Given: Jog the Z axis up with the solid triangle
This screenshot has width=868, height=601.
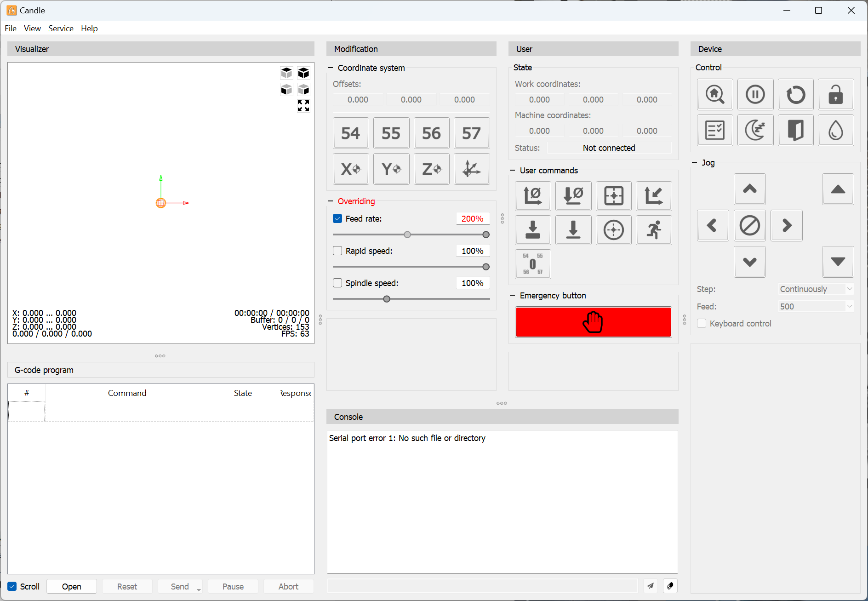Looking at the screenshot, I should 838,189.
